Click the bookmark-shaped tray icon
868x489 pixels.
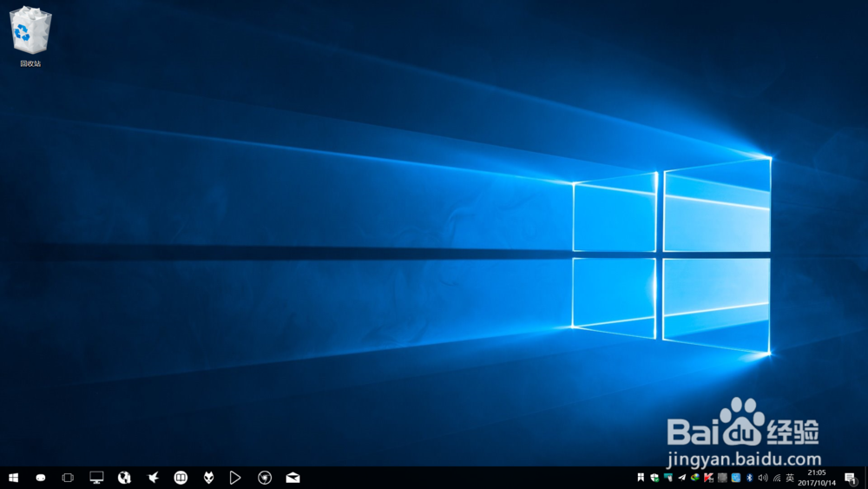pyautogui.click(x=641, y=478)
